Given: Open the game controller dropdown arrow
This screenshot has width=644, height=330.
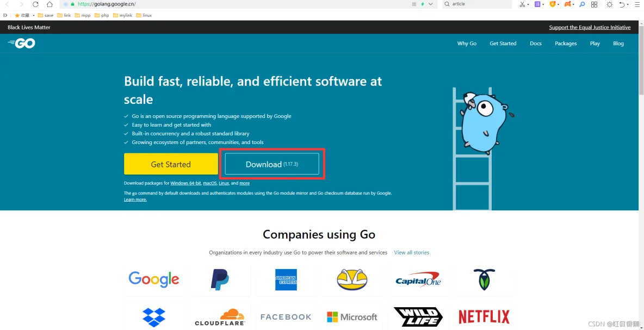Looking at the screenshot, I should point(573,4).
